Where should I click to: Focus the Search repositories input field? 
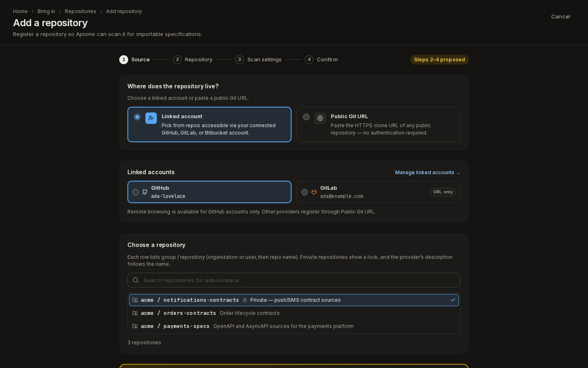click(294, 280)
